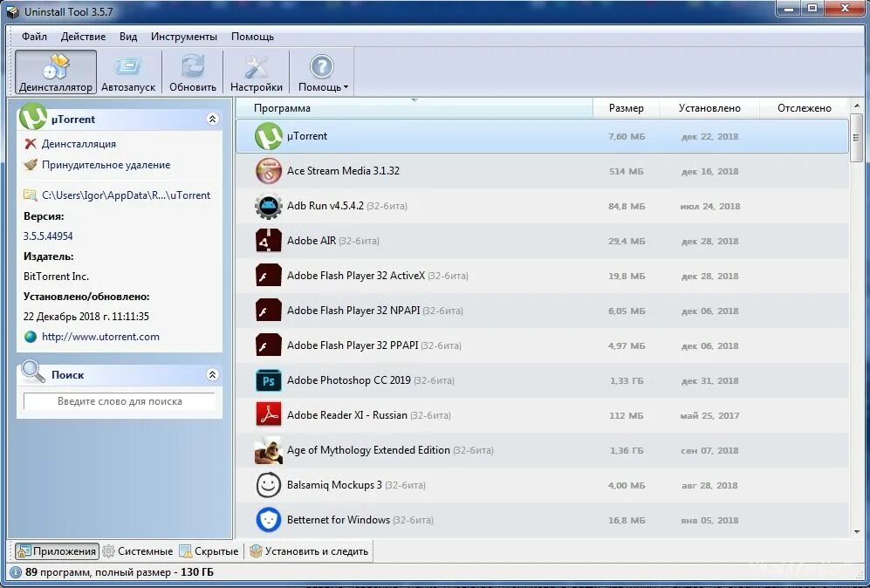Image resolution: width=870 pixels, height=588 pixels.
Task: Sort by the Отслежено column header
Action: (804, 108)
